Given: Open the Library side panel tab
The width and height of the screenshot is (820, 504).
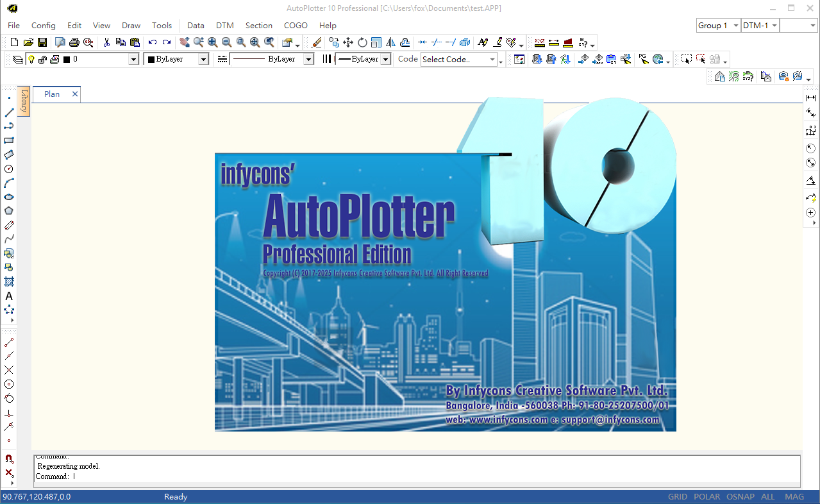Looking at the screenshot, I should click(x=24, y=101).
